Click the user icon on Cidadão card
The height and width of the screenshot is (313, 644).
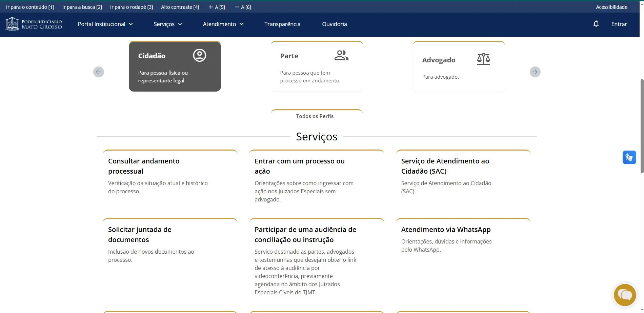[x=199, y=55]
